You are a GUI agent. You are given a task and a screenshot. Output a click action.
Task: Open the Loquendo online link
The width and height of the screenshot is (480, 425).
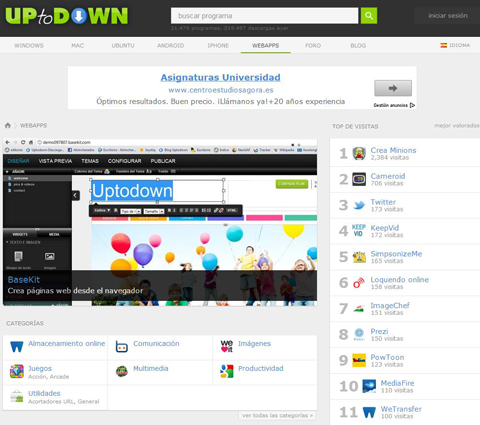coord(400,280)
